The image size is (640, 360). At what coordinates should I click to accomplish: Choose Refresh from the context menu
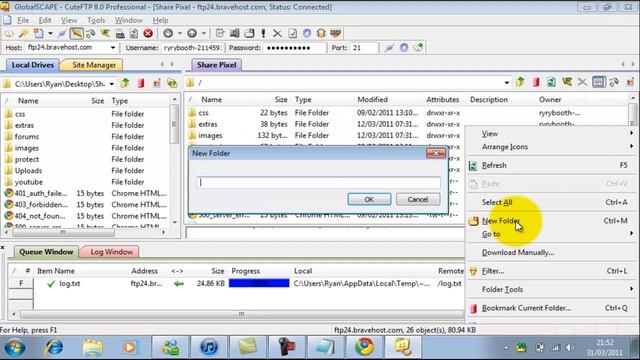pyautogui.click(x=551, y=165)
